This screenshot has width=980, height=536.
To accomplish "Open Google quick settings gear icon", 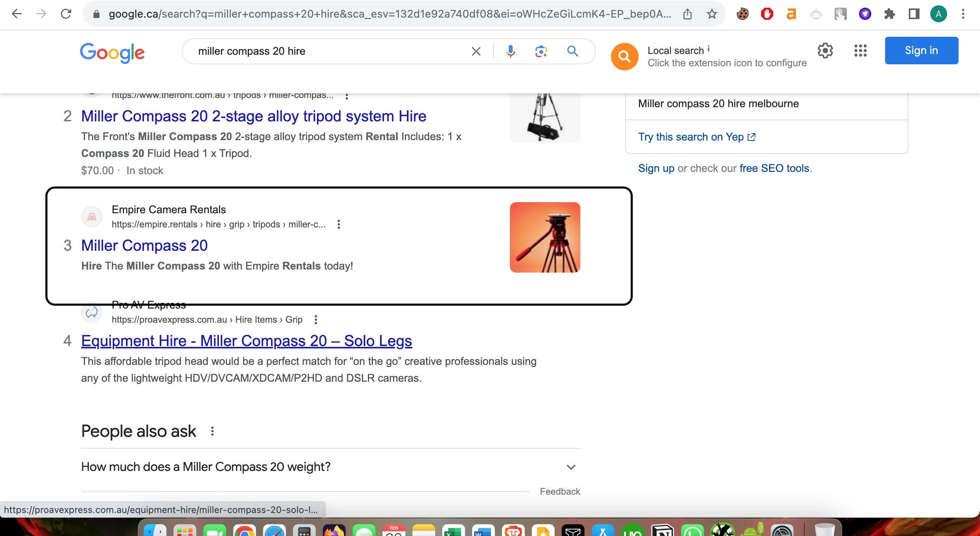I will pyautogui.click(x=825, y=51).
